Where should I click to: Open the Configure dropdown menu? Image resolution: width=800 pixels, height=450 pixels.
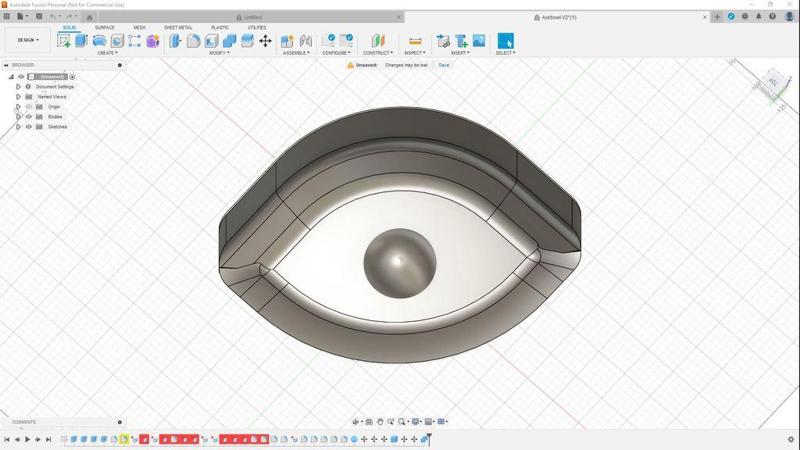point(336,53)
